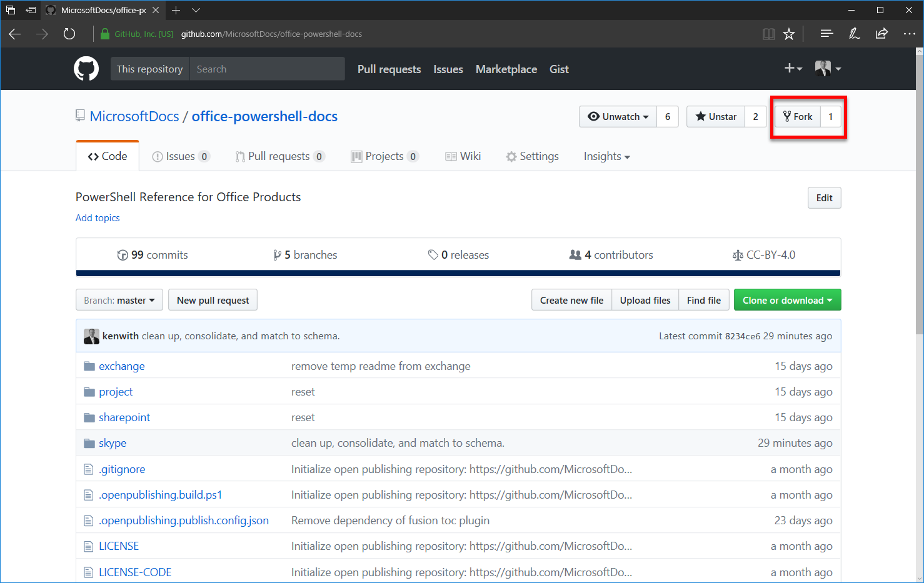The image size is (924, 583).
Task: Open .openpublishing.build.ps1 file
Action: (x=161, y=495)
